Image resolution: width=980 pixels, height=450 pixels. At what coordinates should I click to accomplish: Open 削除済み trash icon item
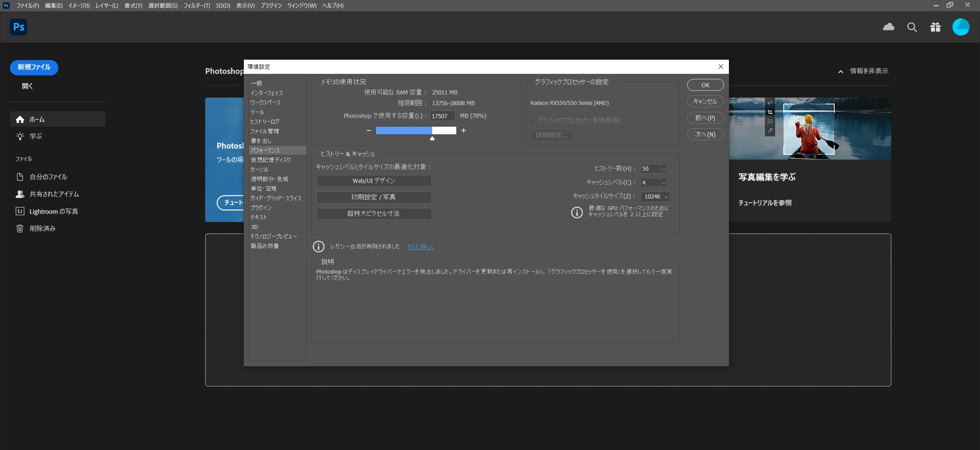point(20,228)
